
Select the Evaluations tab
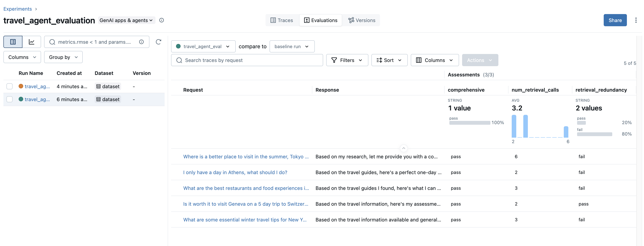pyautogui.click(x=320, y=20)
